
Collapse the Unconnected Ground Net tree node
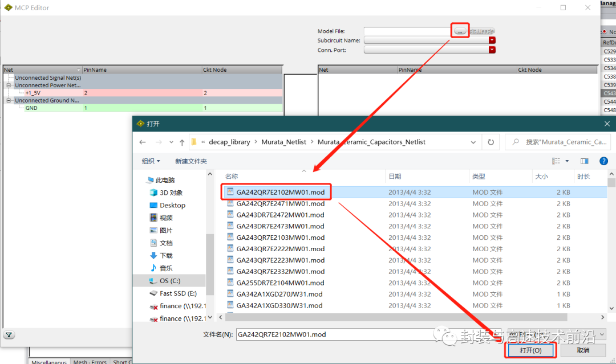click(x=8, y=100)
